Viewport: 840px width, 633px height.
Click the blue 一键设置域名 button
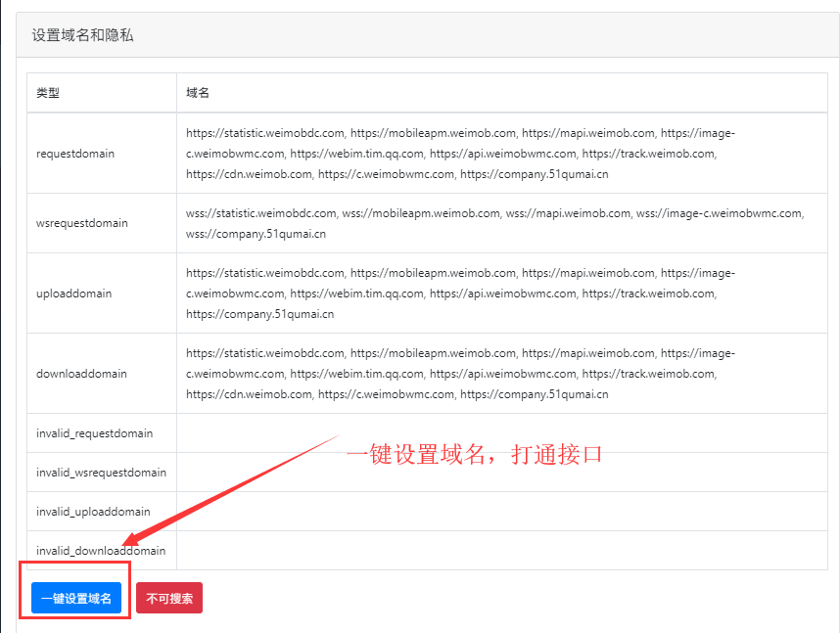[x=76, y=598]
